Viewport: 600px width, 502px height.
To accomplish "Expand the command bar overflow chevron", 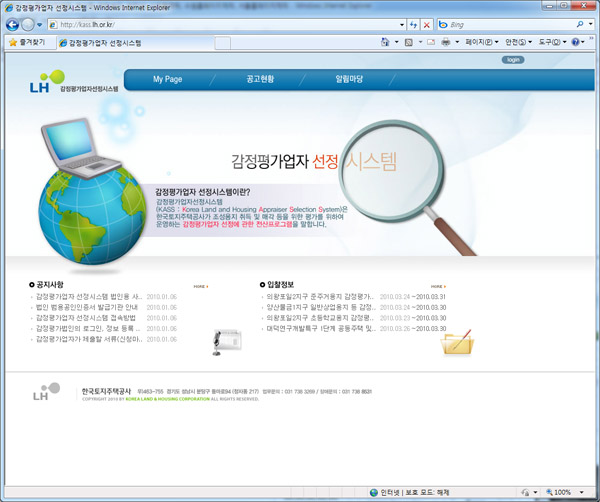I will pyautogui.click(x=591, y=38).
